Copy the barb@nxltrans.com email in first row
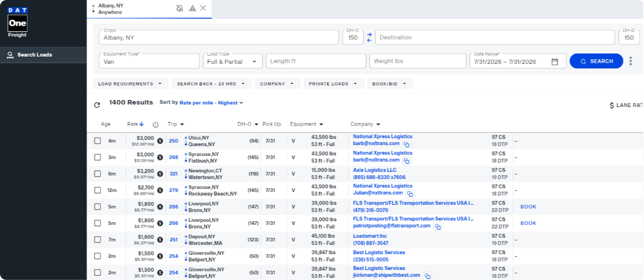 point(406,145)
